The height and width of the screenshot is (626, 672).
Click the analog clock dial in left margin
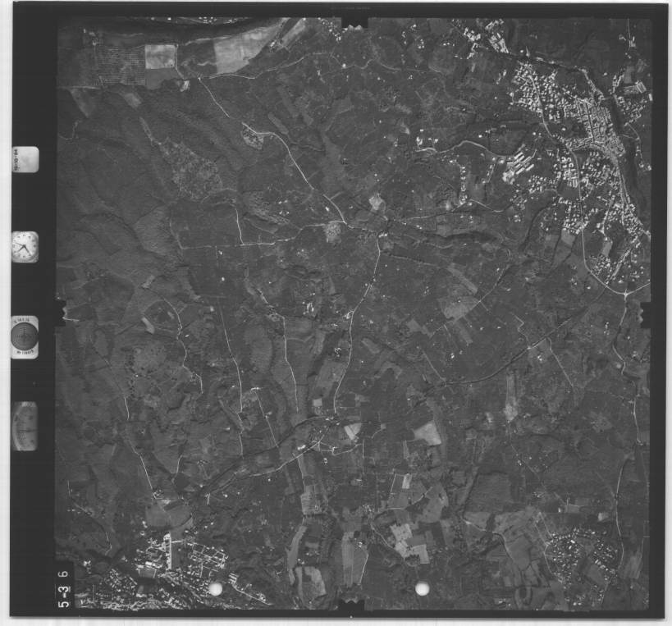pyautogui.click(x=25, y=247)
